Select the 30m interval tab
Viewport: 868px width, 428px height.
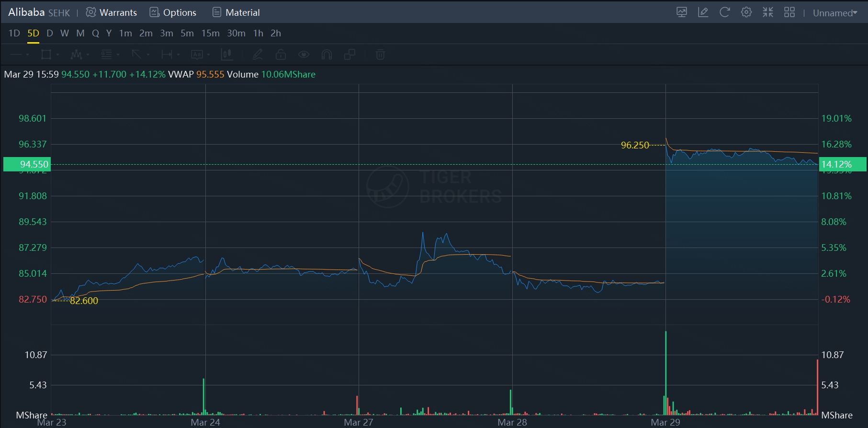[236, 33]
